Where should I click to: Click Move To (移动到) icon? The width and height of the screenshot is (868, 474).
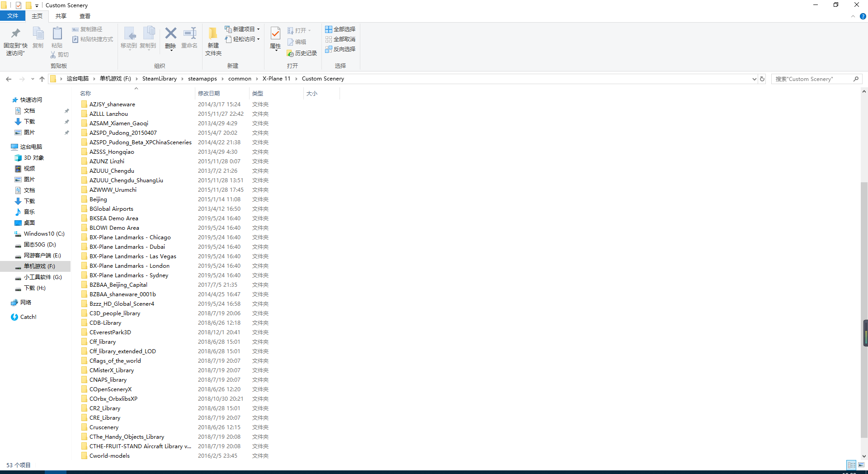coord(129,33)
